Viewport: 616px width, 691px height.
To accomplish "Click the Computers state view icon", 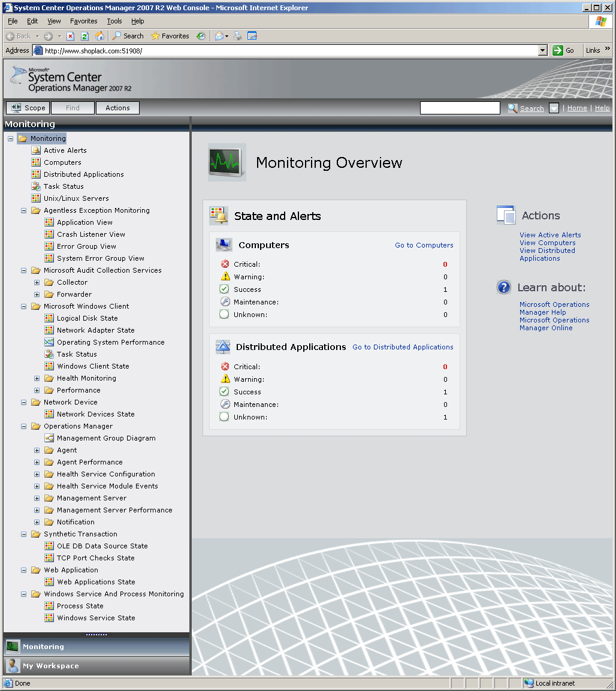I will click(x=36, y=162).
